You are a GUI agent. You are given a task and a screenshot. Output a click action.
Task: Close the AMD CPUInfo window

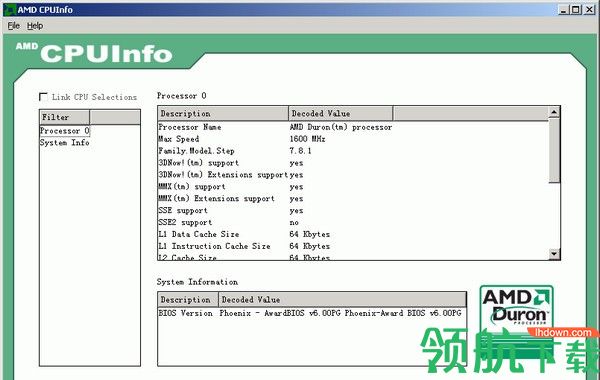tap(590, 10)
